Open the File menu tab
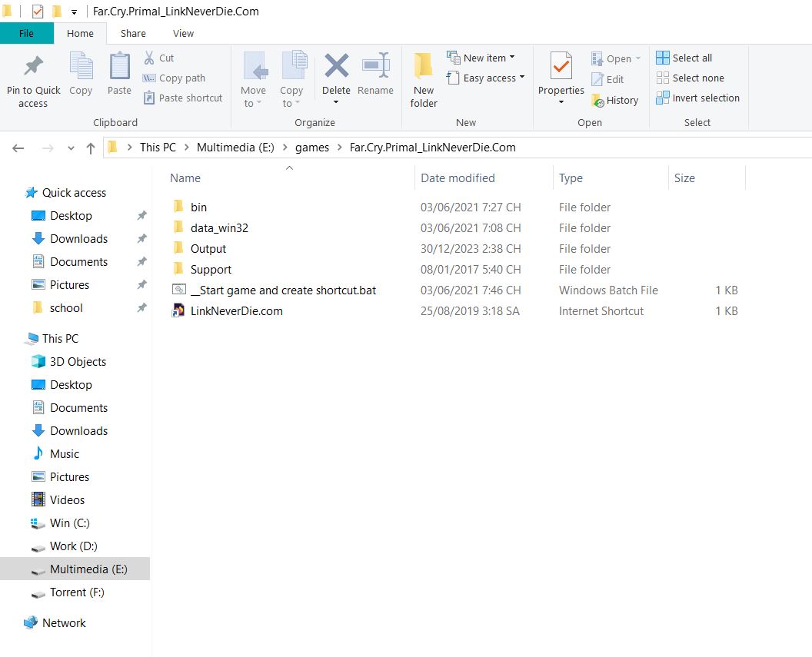The height and width of the screenshot is (657, 812). (x=26, y=33)
